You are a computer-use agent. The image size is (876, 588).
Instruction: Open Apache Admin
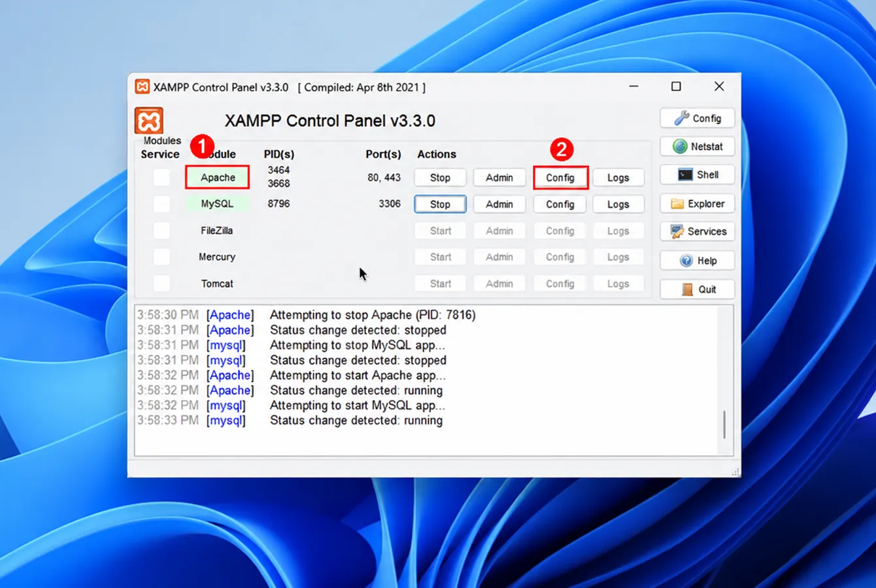pos(499,178)
